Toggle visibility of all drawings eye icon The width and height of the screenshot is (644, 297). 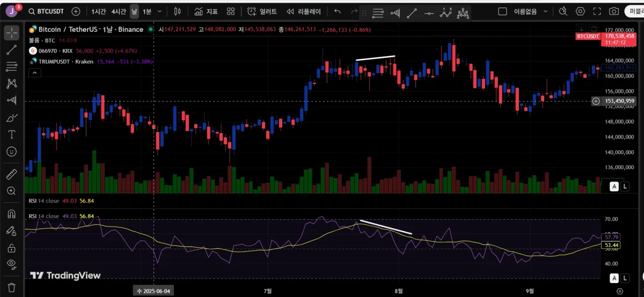pyautogui.click(x=11, y=264)
